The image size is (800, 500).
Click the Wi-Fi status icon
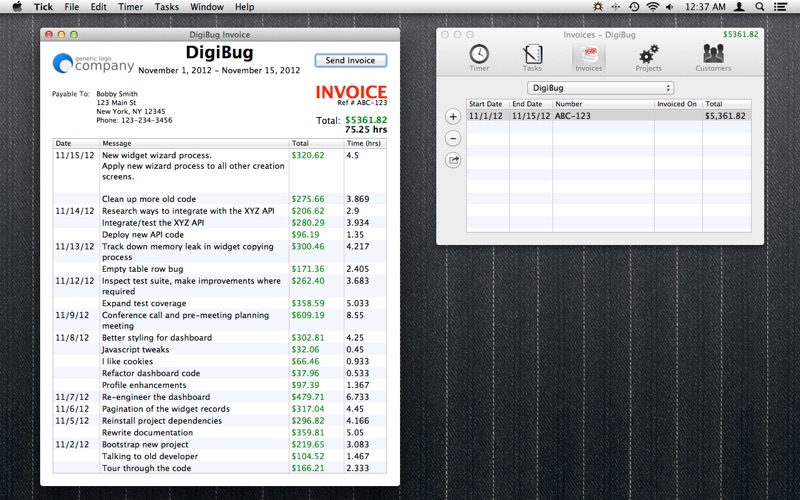[652, 7]
